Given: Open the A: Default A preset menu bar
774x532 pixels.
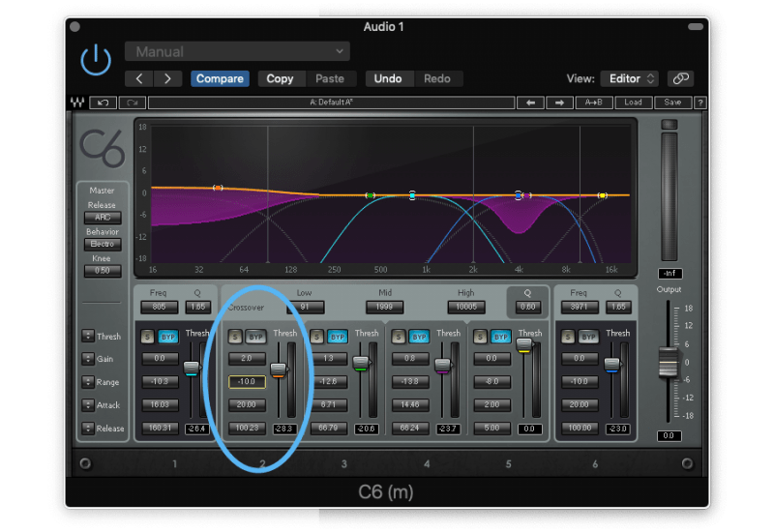Looking at the screenshot, I should (331, 103).
